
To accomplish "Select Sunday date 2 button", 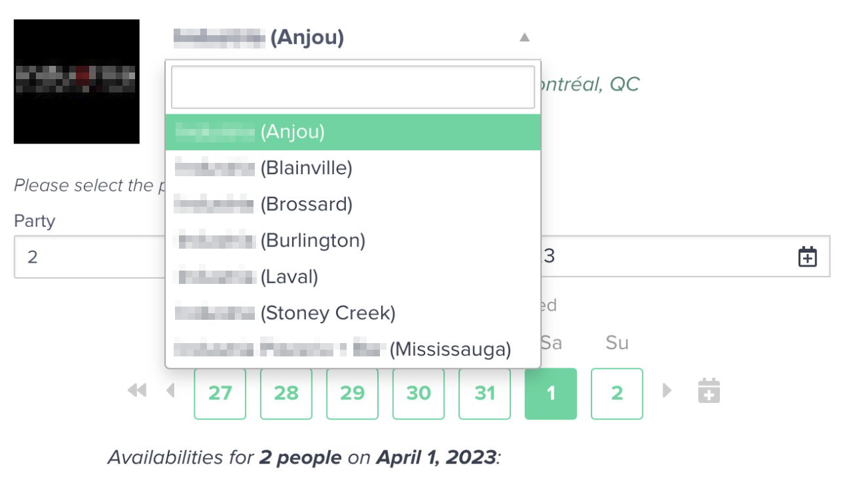I will click(617, 394).
